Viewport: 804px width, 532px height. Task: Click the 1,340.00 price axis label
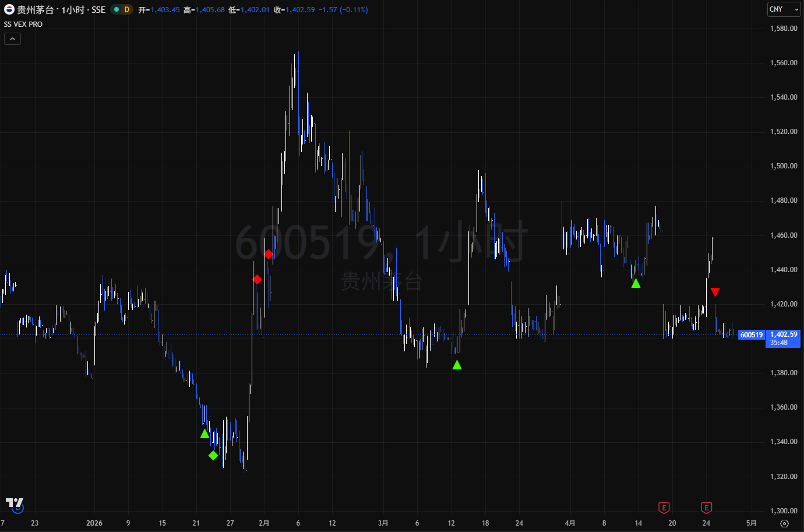pyautogui.click(x=784, y=442)
